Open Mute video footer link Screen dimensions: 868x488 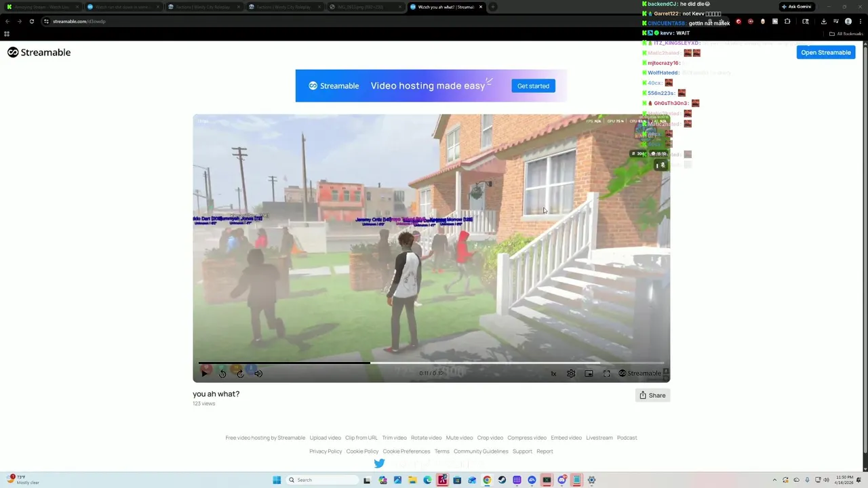pos(459,438)
